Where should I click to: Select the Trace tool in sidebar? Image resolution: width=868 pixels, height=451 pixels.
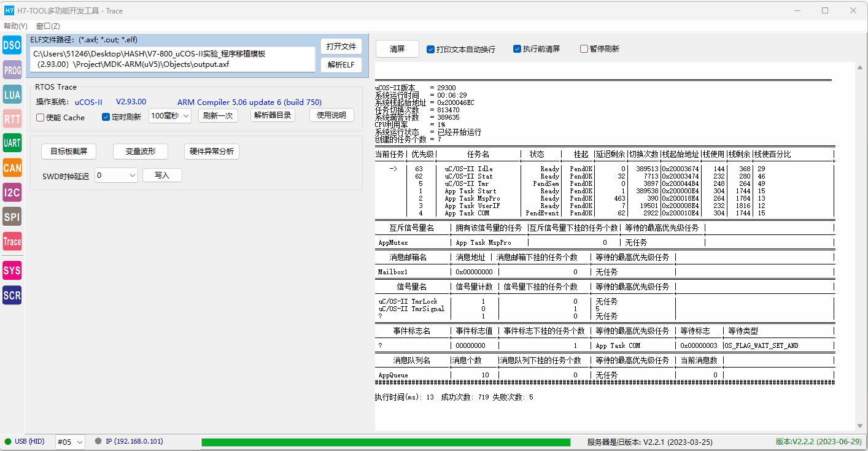[12, 241]
